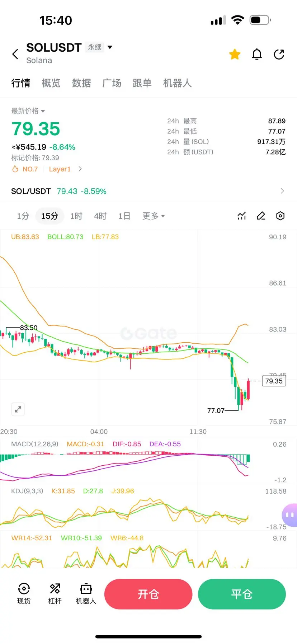Switch to the 跟单 tab

point(142,83)
